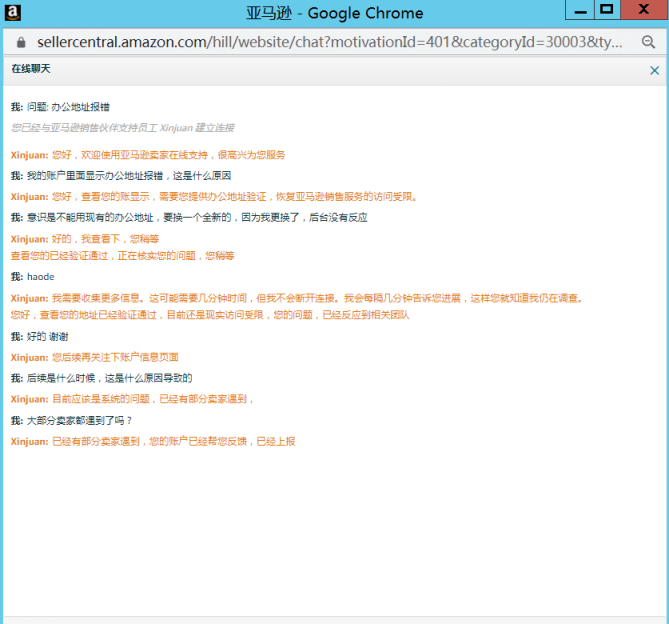Click line 查看您的已经验证通过，正在核实您的问题
The height and width of the screenshot is (624, 669).
coord(122,256)
